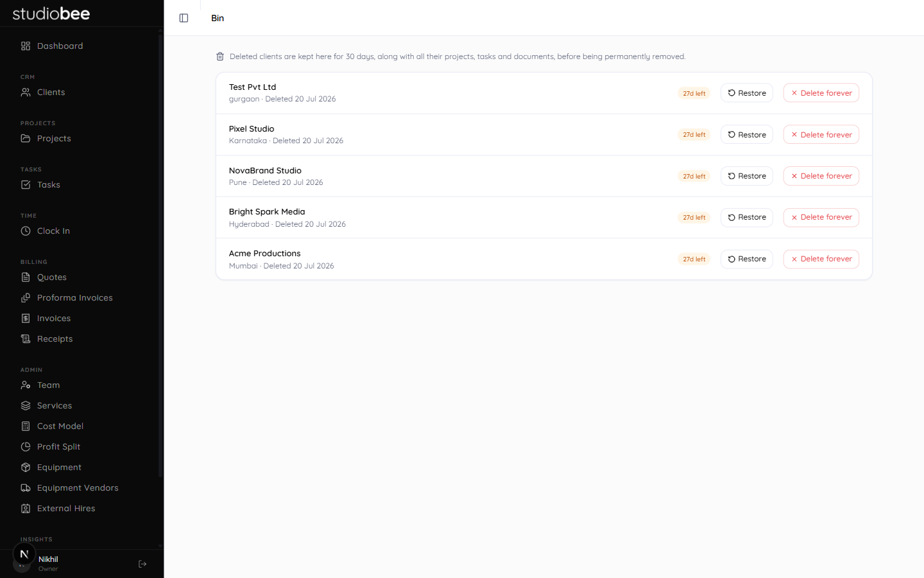Viewport: 924px width, 578px height.
Task: Click the Projects folder icon
Action: tap(26, 139)
